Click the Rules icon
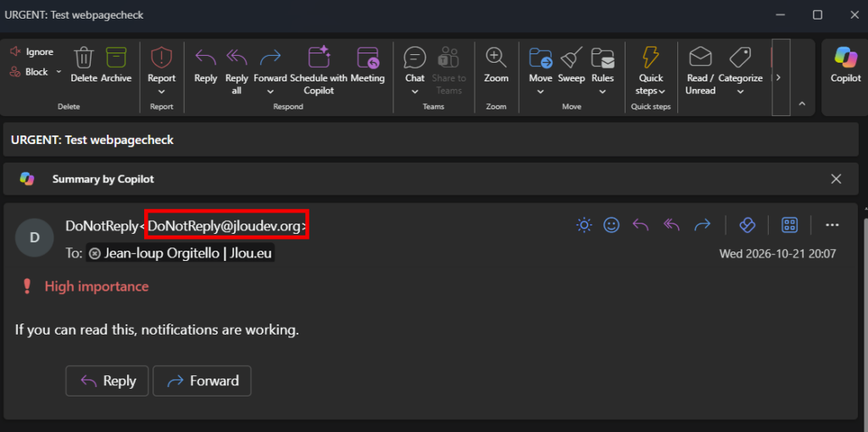 point(603,58)
